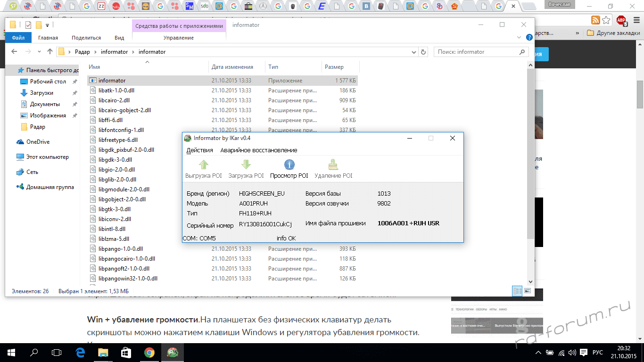Select libffi-6.dll file
This screenshot has width=644, height=362.
(223, 120)
